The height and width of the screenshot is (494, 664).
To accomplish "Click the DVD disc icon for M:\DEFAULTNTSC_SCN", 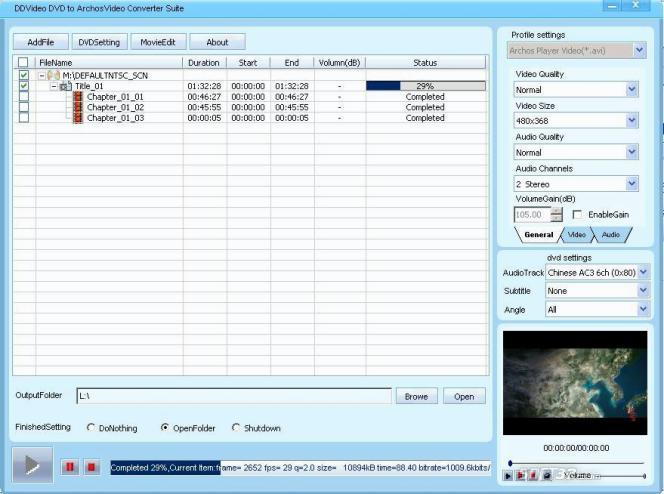I will pos(53,75).
